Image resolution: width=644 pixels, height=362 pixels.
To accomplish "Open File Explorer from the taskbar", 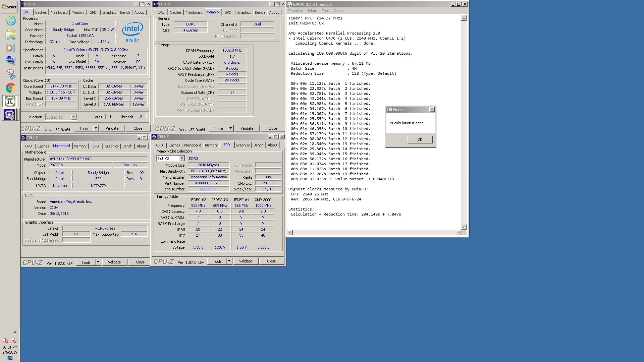I will click(10, 35).
